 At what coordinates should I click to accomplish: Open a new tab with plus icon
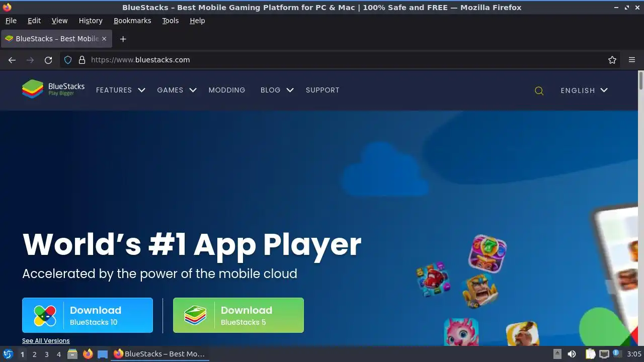123,39
